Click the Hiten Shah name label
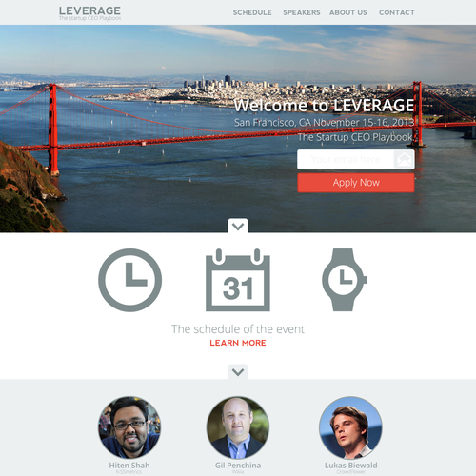This screenshot has width=476, height=476. 129,466
